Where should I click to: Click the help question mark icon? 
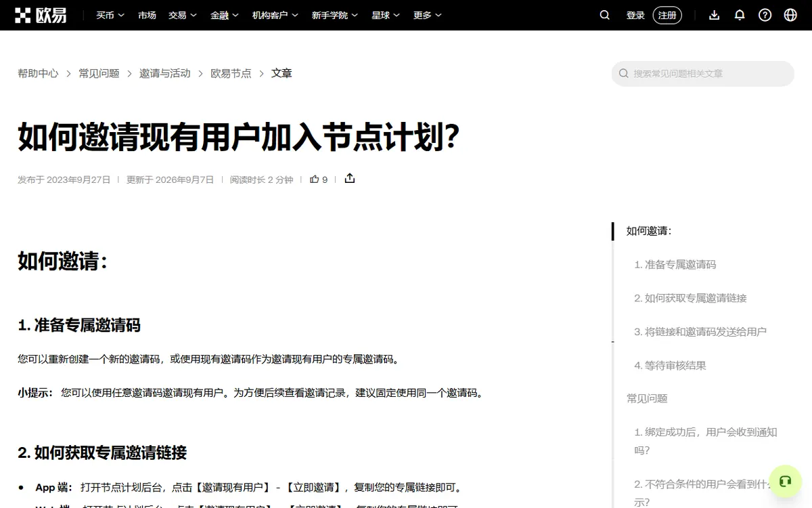pyautogui.click(x=765, y=15)
